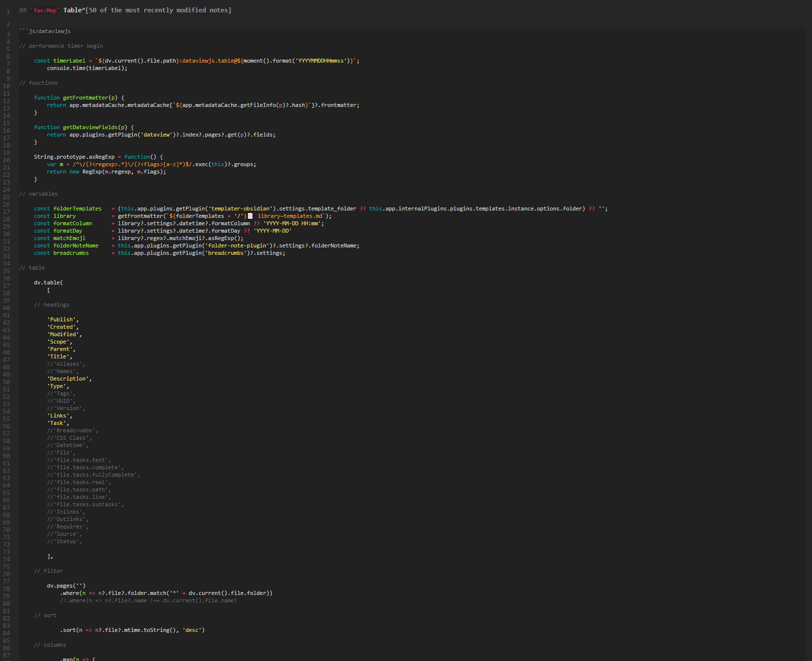Click 'return new RegExp(m.regexp, m.flags);'
Screen dimensions: 812x661
(x=106, y=172)
